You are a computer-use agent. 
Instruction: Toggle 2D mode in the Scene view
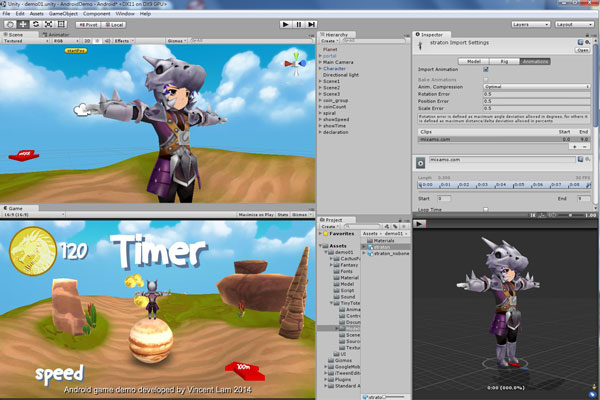click(x=87, y=41)
